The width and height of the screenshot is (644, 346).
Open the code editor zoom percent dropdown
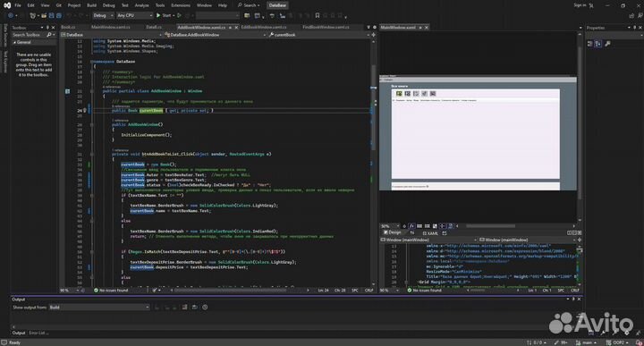click(70, 291)
